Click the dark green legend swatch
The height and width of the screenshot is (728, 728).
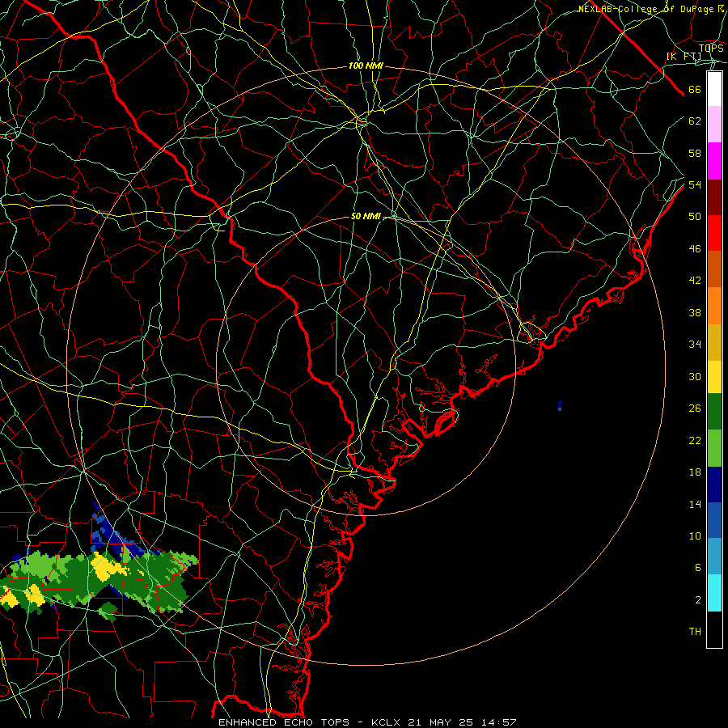point(714,412)
